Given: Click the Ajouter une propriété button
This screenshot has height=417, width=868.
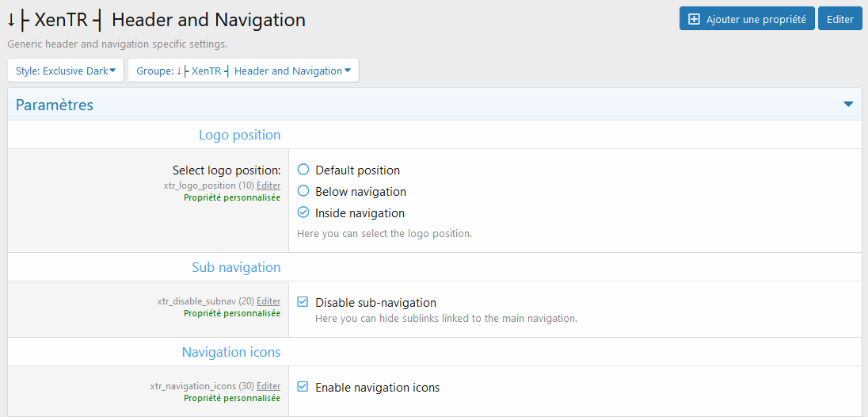Looking at the screenshot, I should point(747,19).
